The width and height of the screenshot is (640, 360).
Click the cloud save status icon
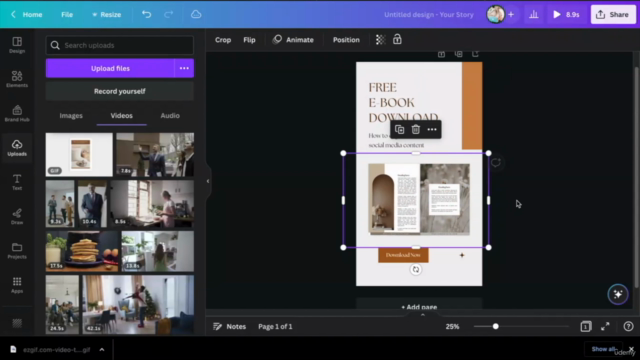coord(196,14)
